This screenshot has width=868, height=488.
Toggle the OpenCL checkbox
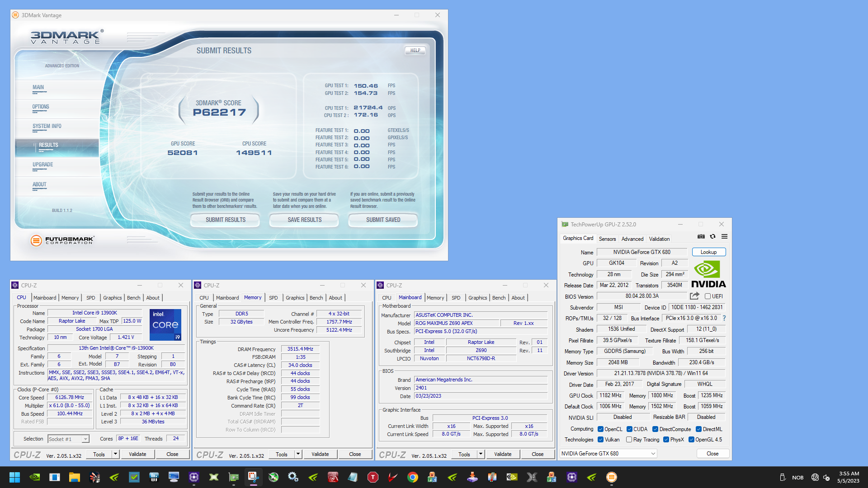pyautogui.click(x=600, y=429)
